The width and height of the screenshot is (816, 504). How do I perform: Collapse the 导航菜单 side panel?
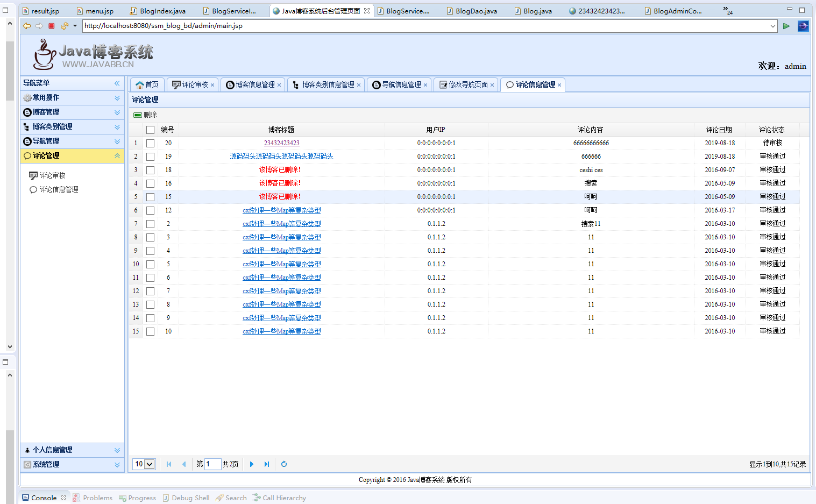click(x=117, y=83)
